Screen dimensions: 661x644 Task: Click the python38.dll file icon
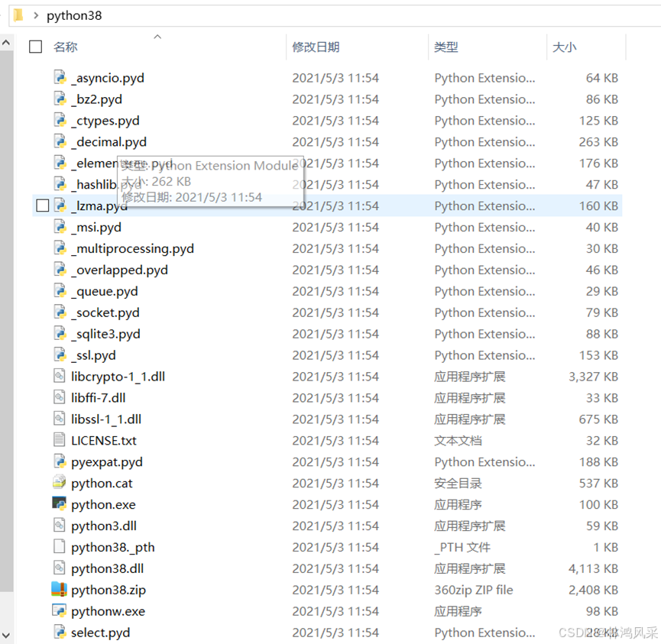click(x=60, y=568)
